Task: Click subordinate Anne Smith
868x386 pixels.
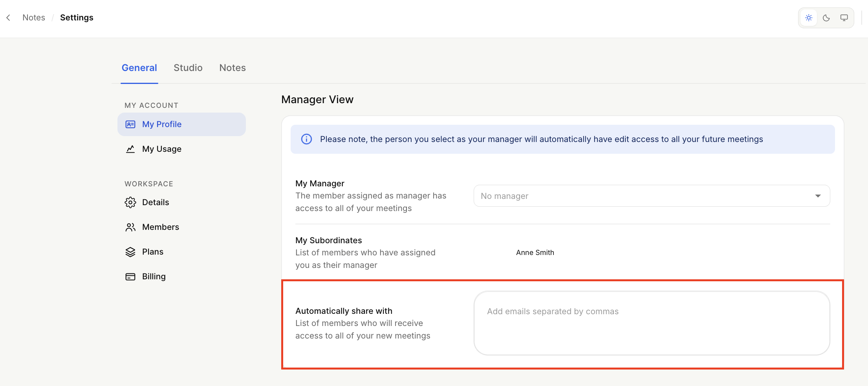Action: point(535,253)
